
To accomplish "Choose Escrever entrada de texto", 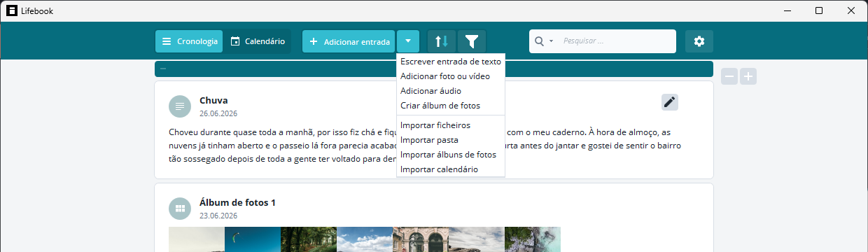I will pyautogui.click(x=450, y=62).
